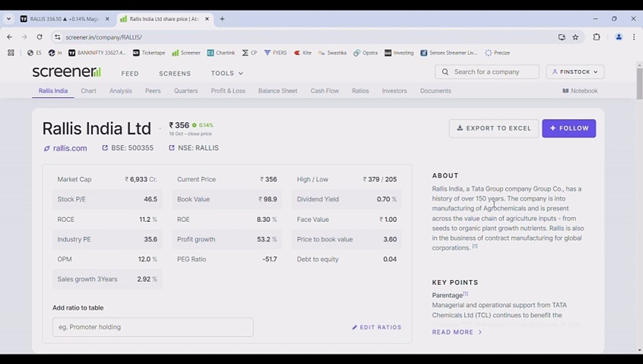This screenshot has height=364, width=643.
Task: Reload the page
Action: pyautogui.click(x=39, y=37)
